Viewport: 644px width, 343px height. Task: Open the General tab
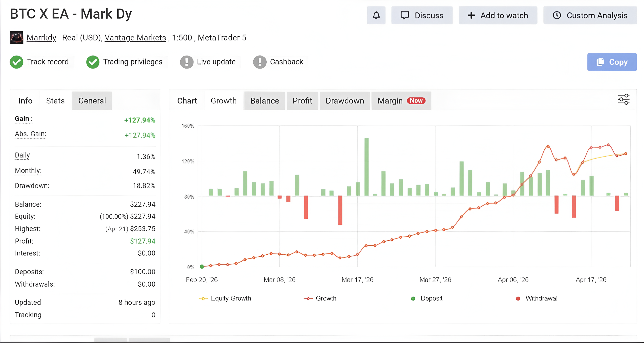[92, 101]
